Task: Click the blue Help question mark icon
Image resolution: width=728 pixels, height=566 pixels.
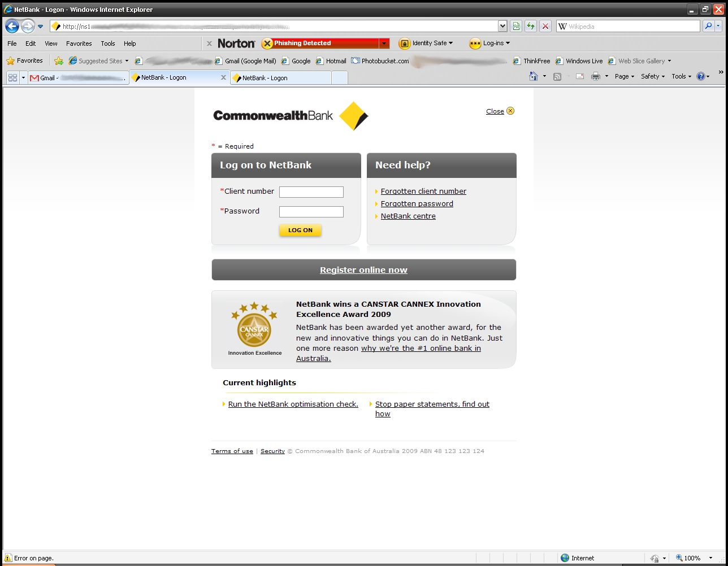Action: pyautogui.click(x=701, y=76)
